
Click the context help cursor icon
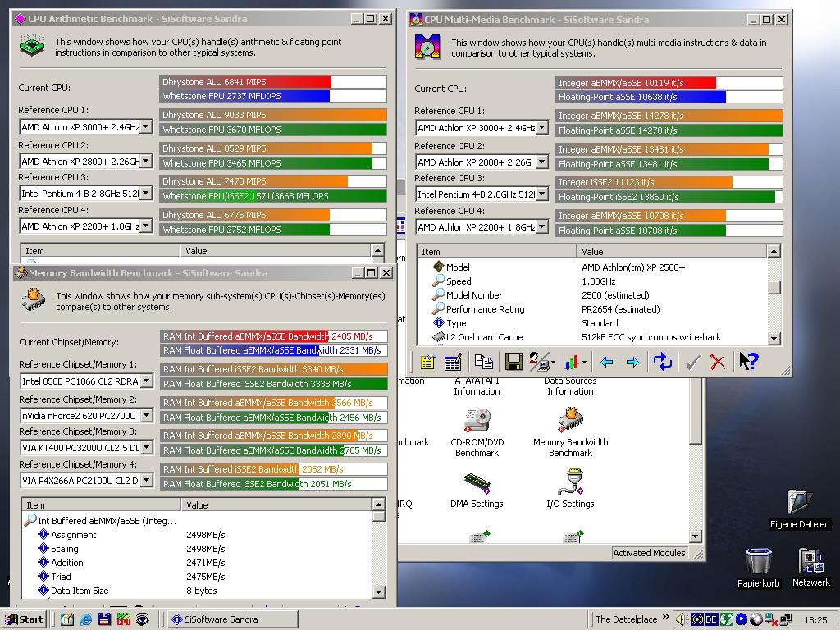pos(748,362)
